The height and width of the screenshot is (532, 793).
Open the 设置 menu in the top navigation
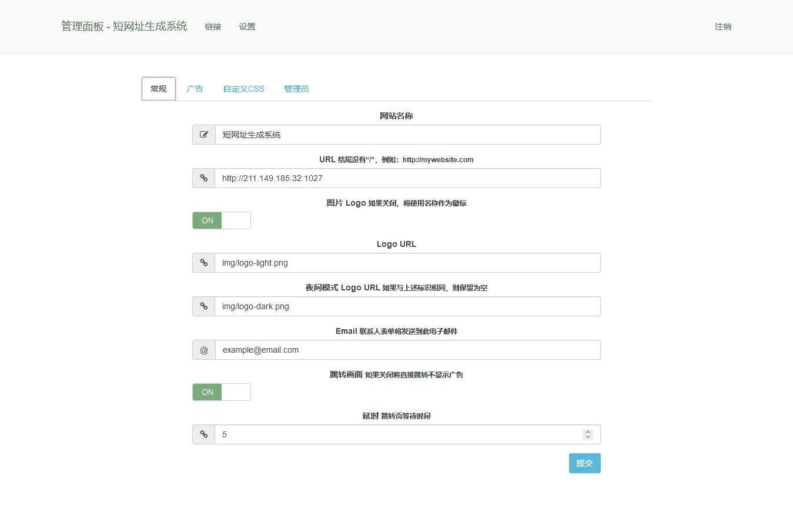[x=247, y=26]
